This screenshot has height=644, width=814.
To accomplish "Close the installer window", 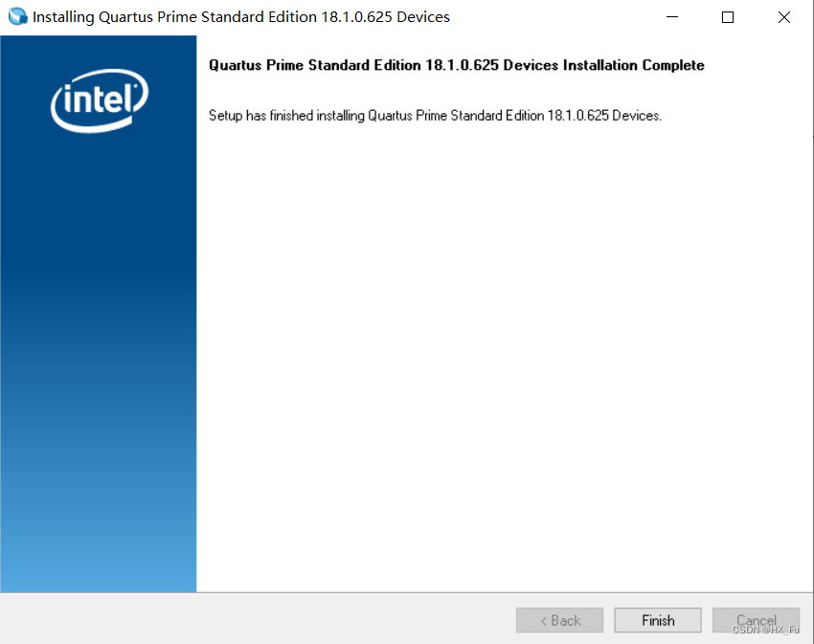I will coord(784,17).
